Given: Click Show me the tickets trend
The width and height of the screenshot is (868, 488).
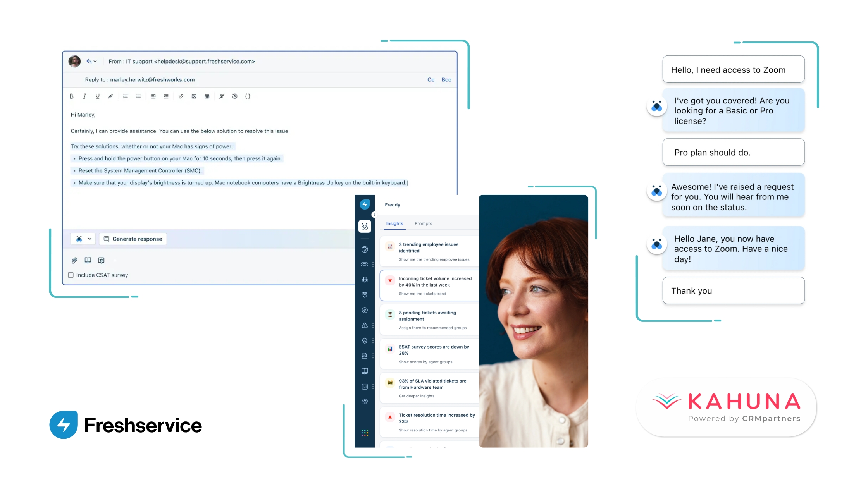Looking at the screenshot, I should tap(422, 294).
